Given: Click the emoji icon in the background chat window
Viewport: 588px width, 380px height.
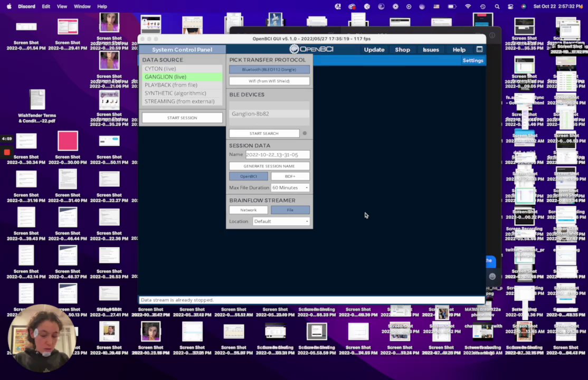Looking at the screenshot, I should coord(492,277).
